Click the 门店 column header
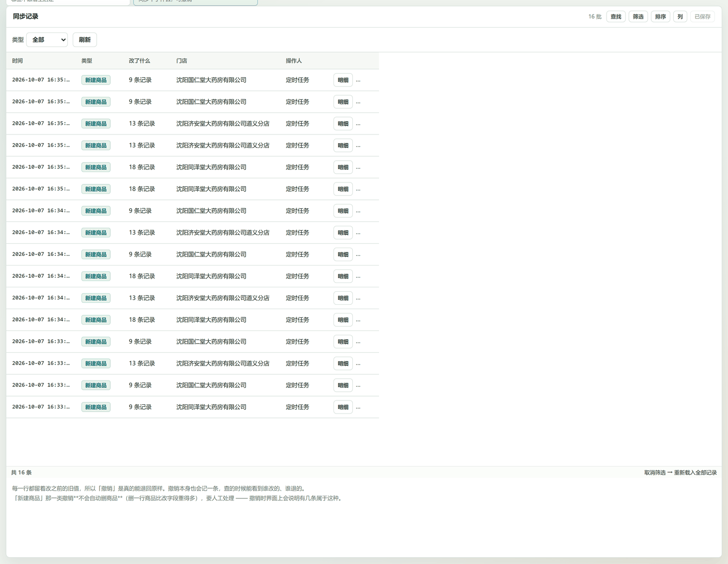This screenshot has height=564, width=728. point(182,61)
